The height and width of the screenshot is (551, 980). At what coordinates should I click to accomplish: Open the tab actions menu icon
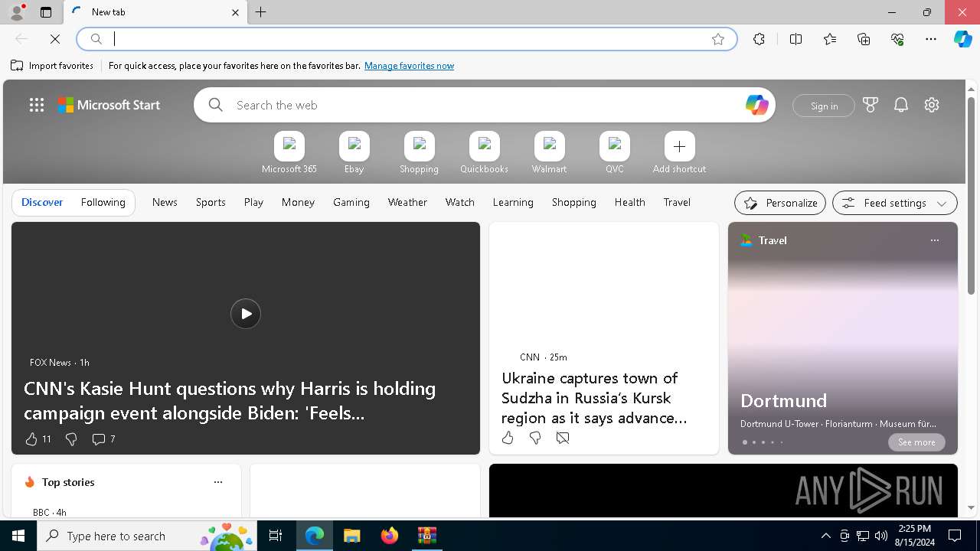tap(46, 12)
